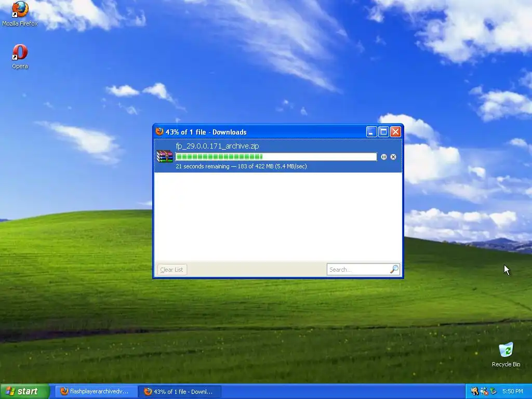Open the Windows start menu

[x=24, y=391]
